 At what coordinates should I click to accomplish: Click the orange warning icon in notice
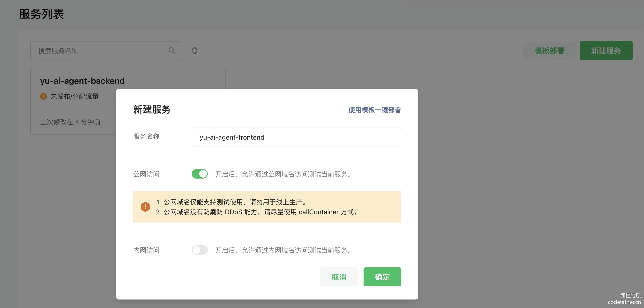click(x=145, y=207)
